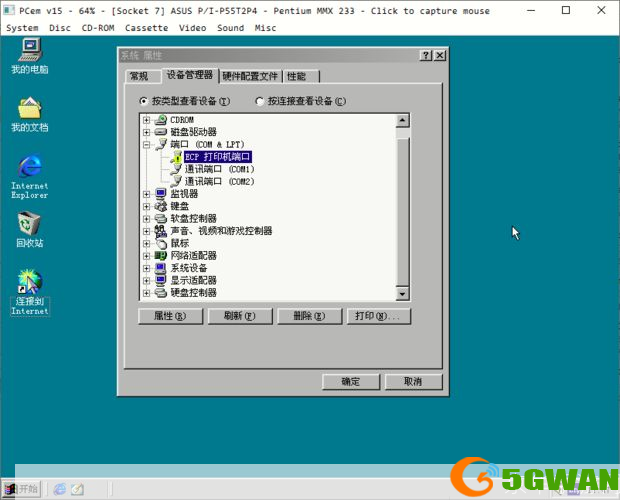620x500 pixels.
Task: Select the ECP 打印机端口 entry
Action: pyautogui.click(x=218, y=157)
